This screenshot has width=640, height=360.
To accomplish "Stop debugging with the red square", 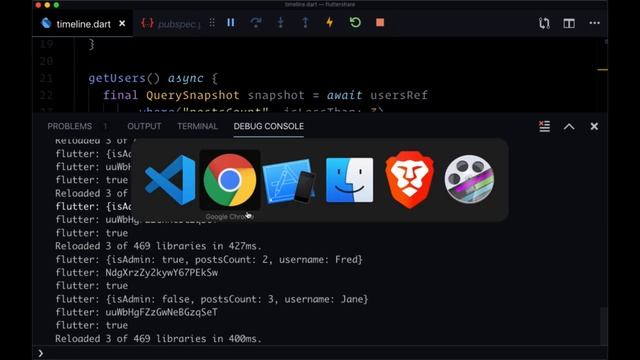I will pyautogui.click(x=380, y=22).
